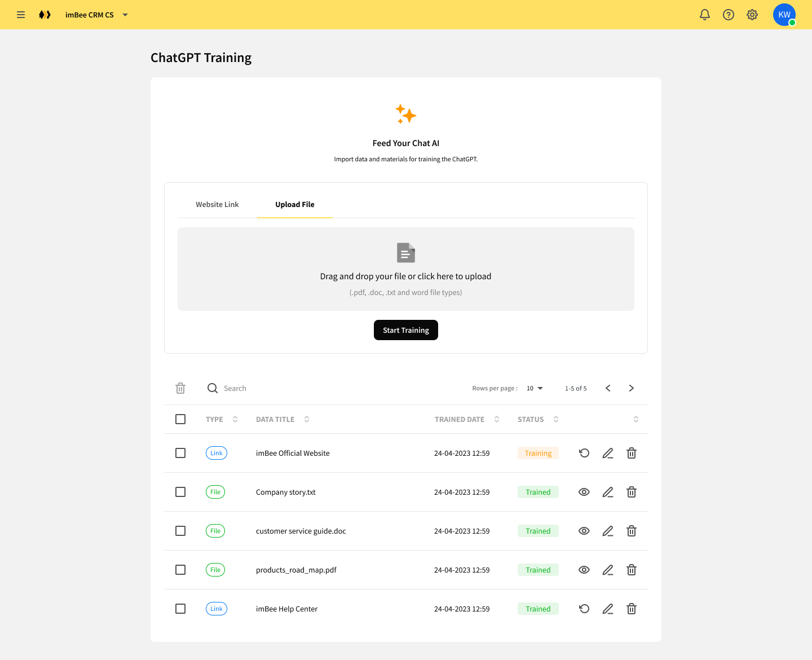Open settings gear icon
The width and height of the screenshot is (812, 660).
752,15
